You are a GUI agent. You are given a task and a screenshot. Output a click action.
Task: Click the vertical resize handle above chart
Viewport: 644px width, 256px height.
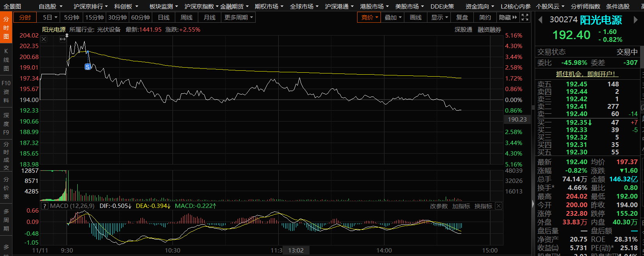67,35
